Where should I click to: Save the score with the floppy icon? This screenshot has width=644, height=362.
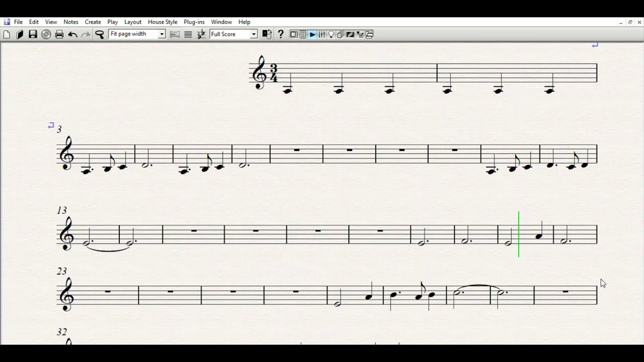[x=33, y=34]
